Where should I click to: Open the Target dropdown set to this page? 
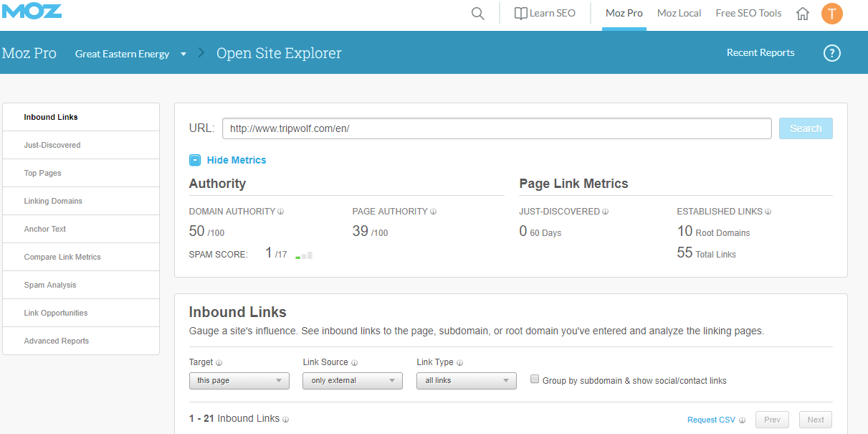pos(239,381)
